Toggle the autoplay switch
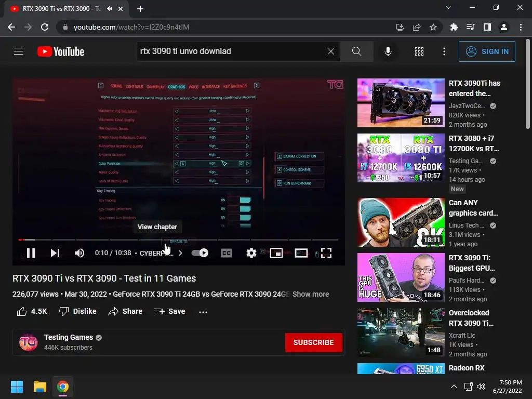 click(x=200, y=253)
